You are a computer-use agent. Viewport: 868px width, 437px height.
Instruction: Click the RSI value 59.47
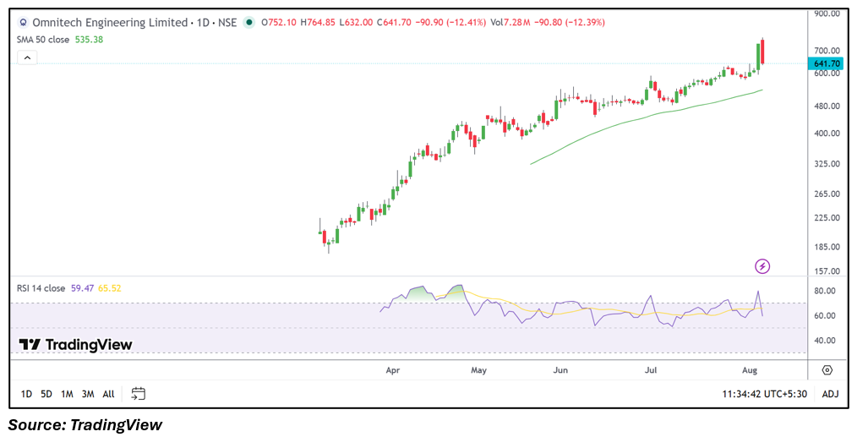pyautogui.click(x=83, y=288)
